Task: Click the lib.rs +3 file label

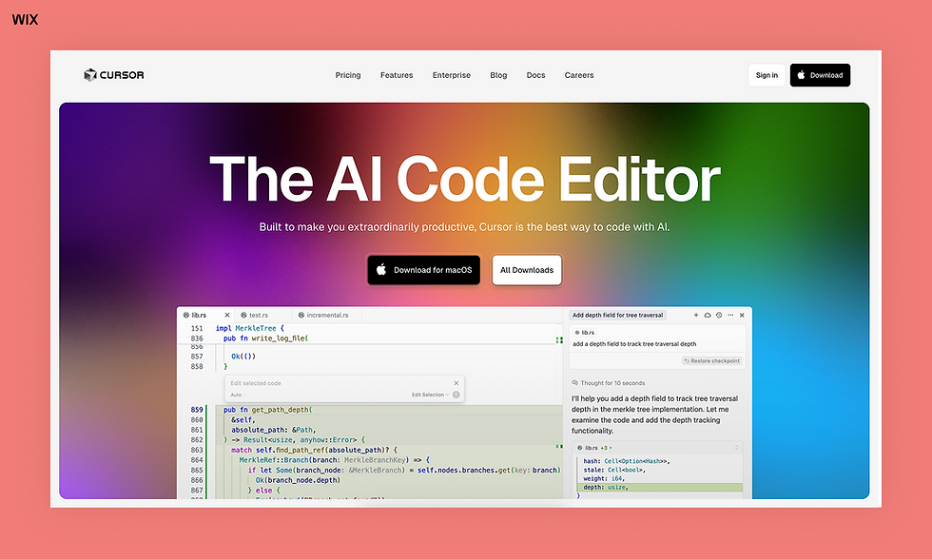Action: pyautogui.click(x=595, y=448)
